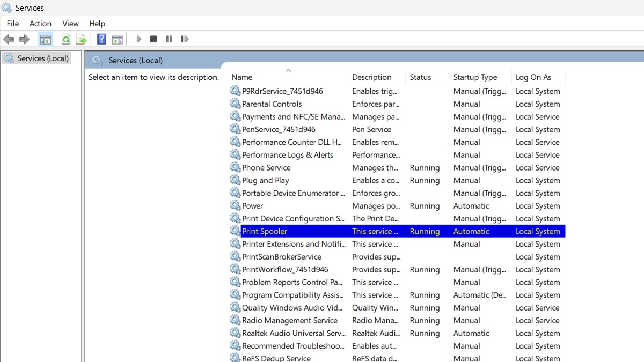Click gear icon beside P9RdrService_7451d946
Screen dimensions: 644x362
[x=235, y=91]
